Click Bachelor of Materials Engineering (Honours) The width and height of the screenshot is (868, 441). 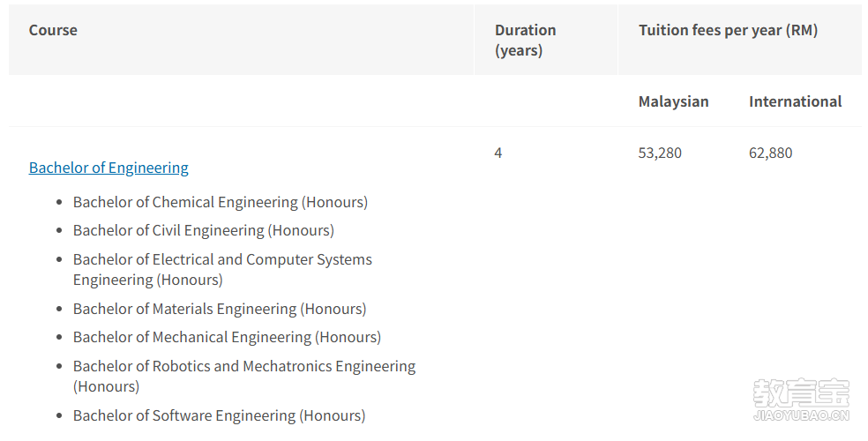pyautogui.click(x=220, y=309)
